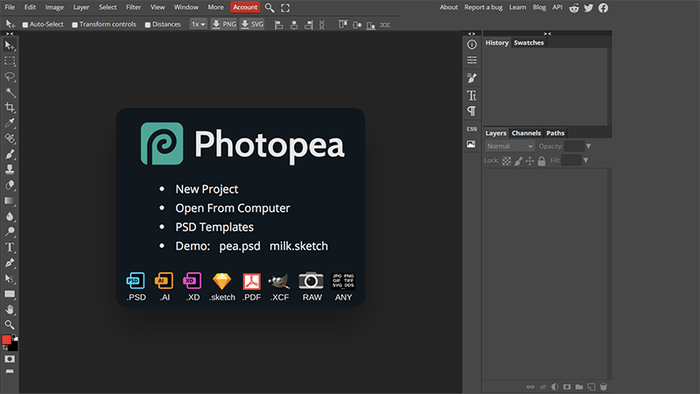The width and height of the screenshot is (700, 394).
Task: Select the Type tool
Action: 10,247
